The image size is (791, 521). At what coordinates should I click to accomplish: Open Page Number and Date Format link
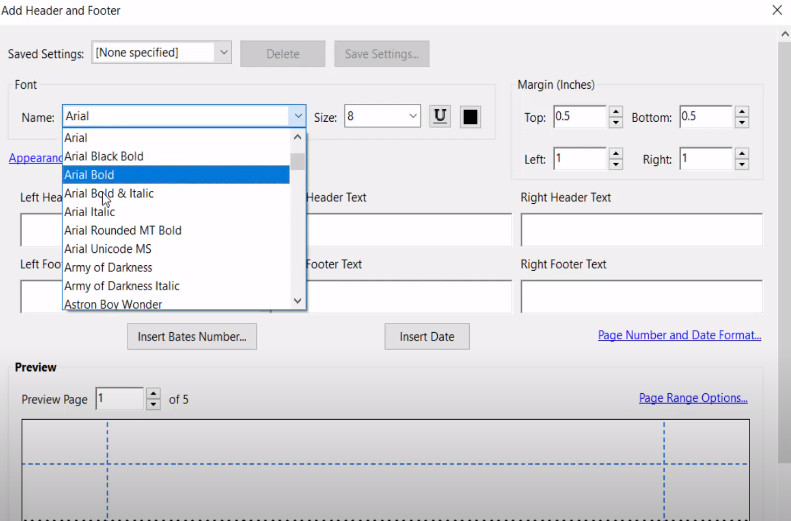click(679, 336)
